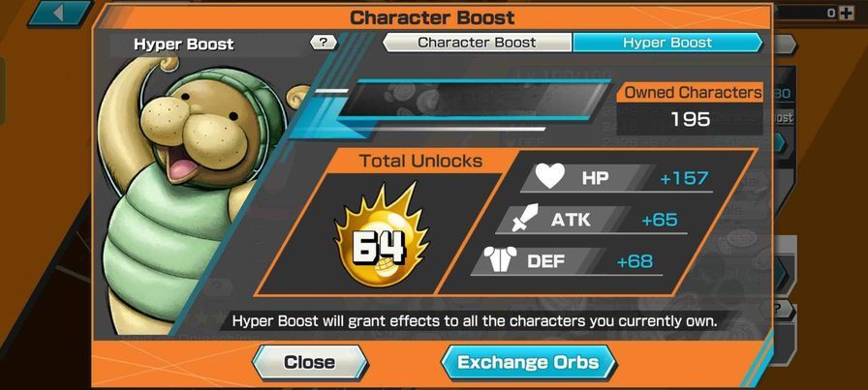Tap the Hyper Boost label at top-left

click(184, 45)
